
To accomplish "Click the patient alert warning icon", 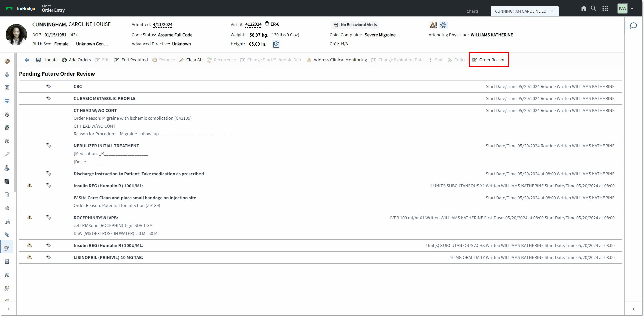I will 433,25.
